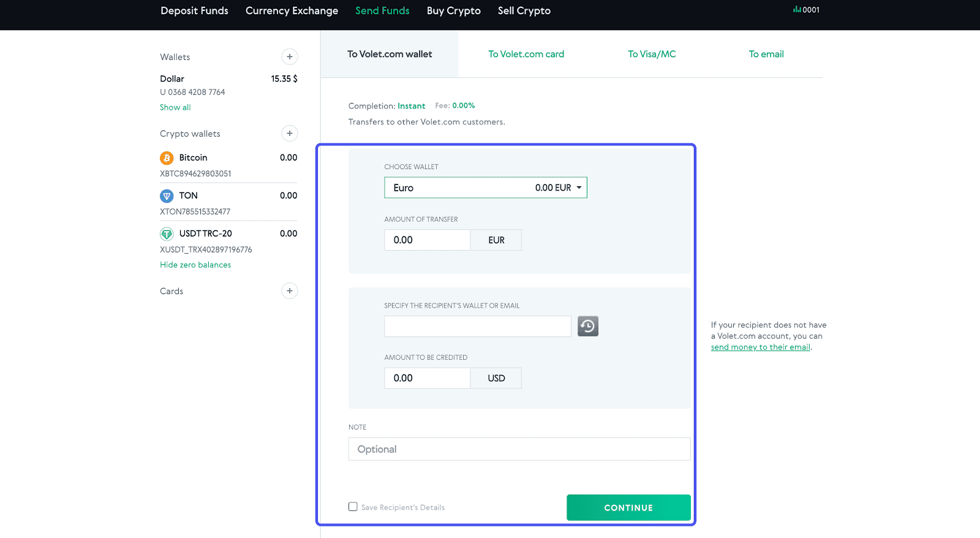Click the TON coin icon

point(167,196)
